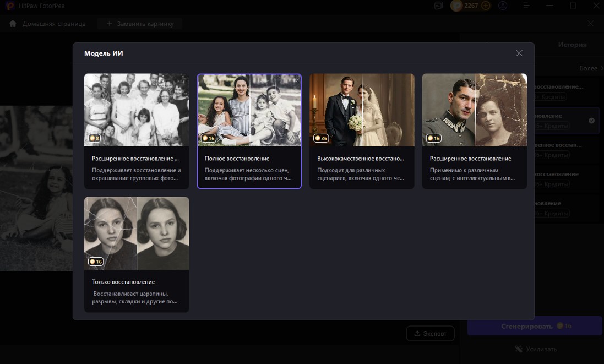This screenshot has height=364, width=604.
Task: Close the editor with X below title bar
Action: coord(591,24)
